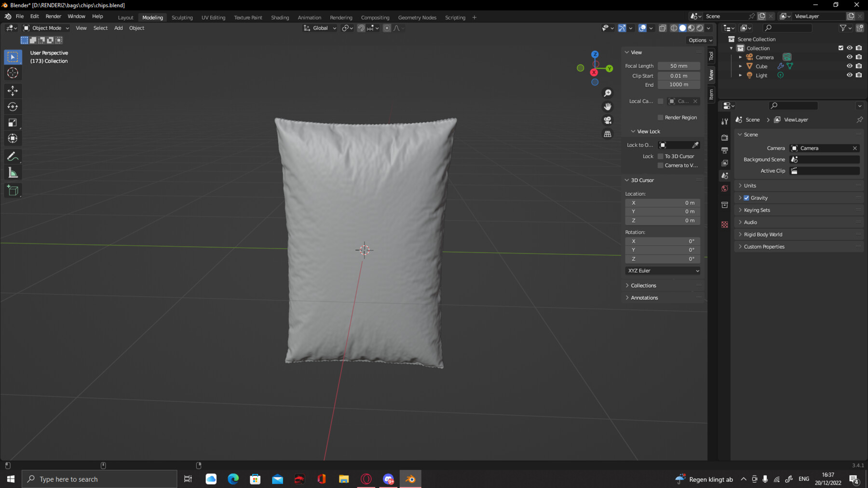Select the Measure tool

[x=13, y=173]
